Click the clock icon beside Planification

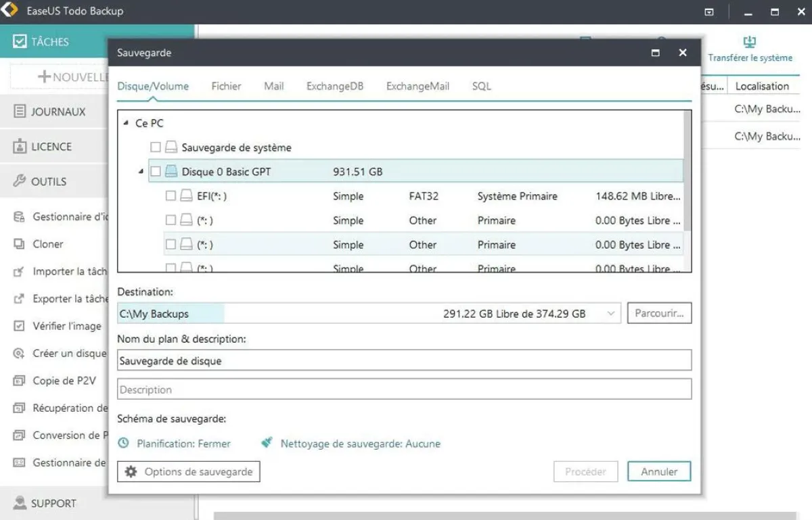click(123, 444)
